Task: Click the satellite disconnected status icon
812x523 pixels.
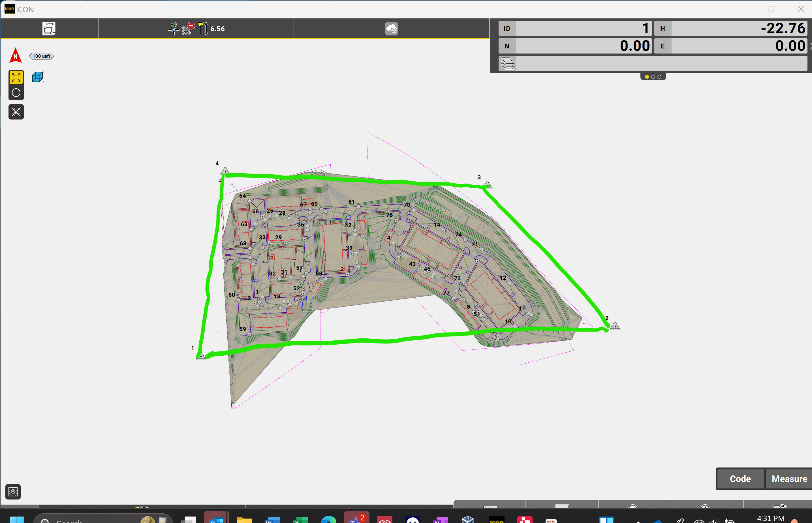Action: pyautogui.click(x=188, y=29)
